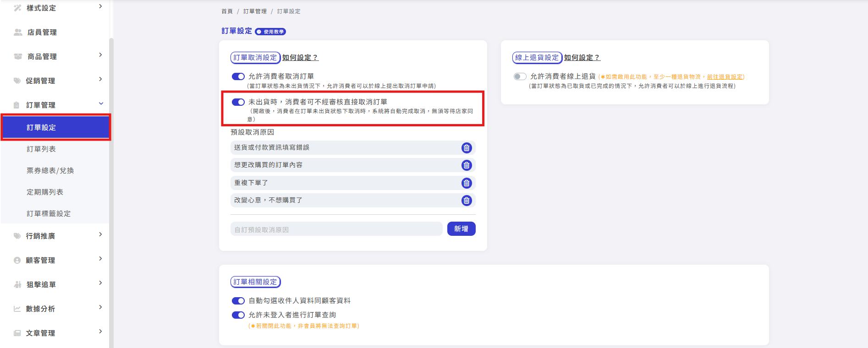Click the 顧客管理 person icon

pyautogui.click(x=17, y=260)
